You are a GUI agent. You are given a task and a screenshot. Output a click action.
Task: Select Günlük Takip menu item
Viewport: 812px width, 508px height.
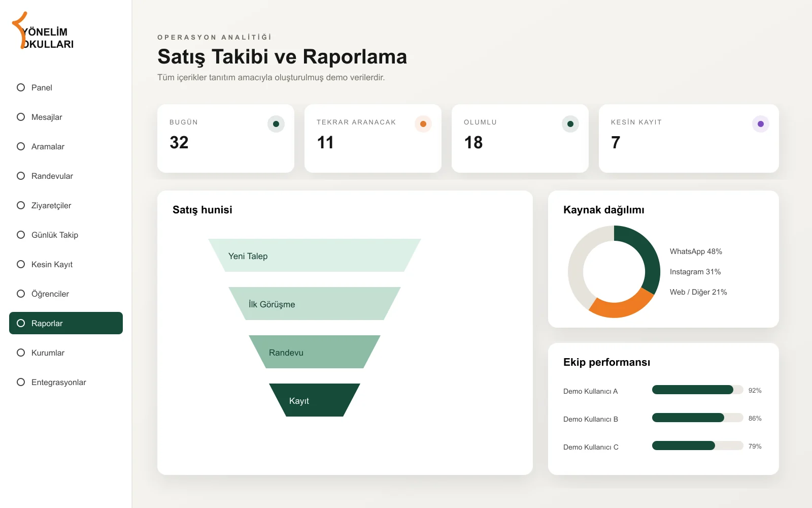pyautogui.click(x=66, y=235)
